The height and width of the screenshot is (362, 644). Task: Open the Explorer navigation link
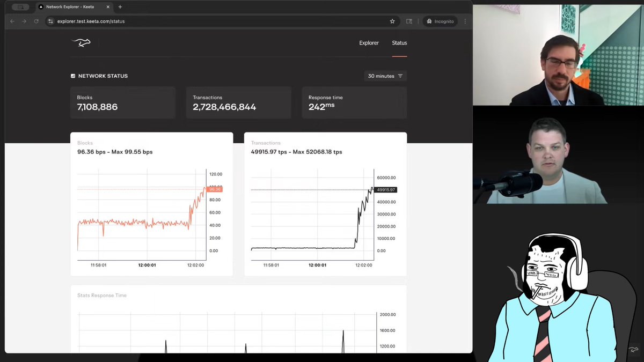point(369,43)
